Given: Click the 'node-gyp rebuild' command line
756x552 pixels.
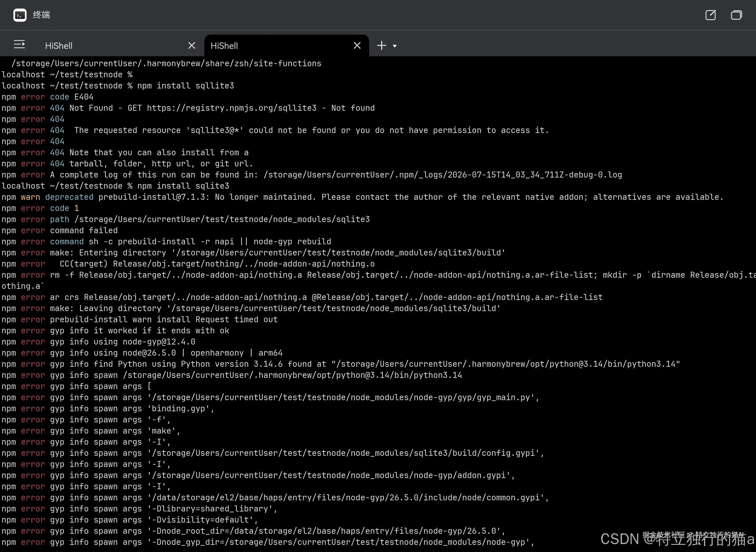Looking at the screenshot, I should 166,241.
